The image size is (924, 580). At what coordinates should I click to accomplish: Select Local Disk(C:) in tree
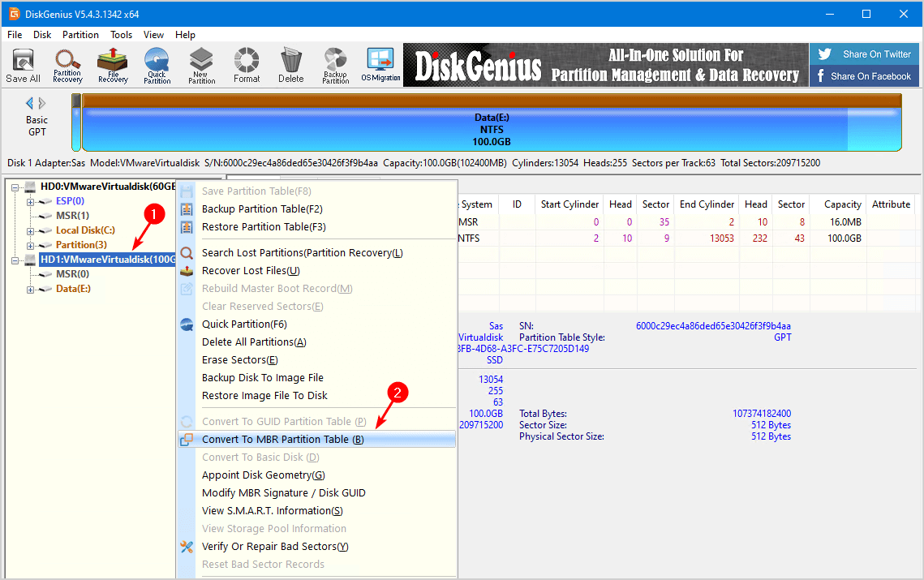tap(85, 230)
